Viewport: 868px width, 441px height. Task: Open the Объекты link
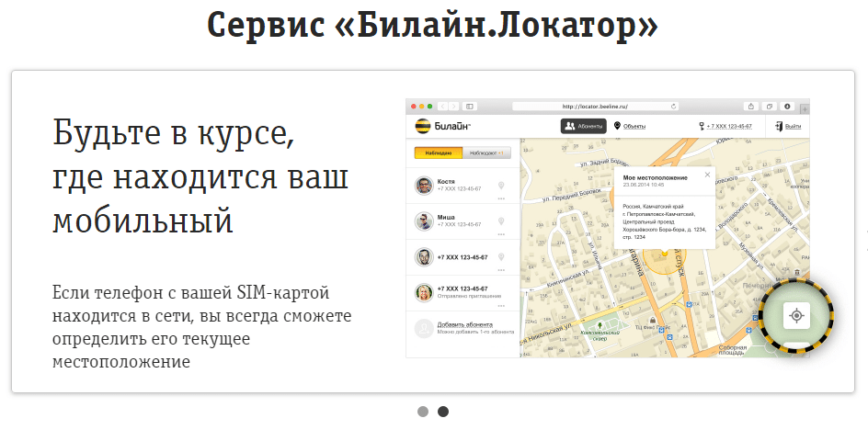pos(634,127)
